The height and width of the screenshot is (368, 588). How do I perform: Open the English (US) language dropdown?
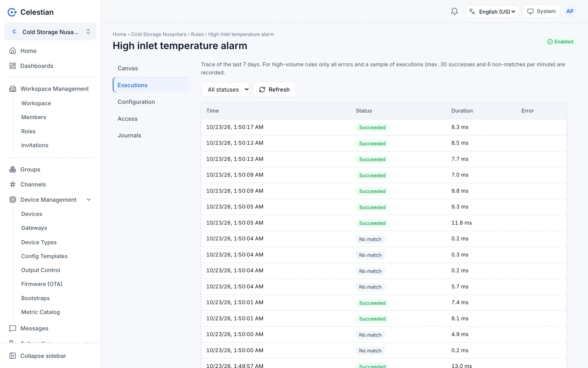pyautogui.click(x=492, y=11)
